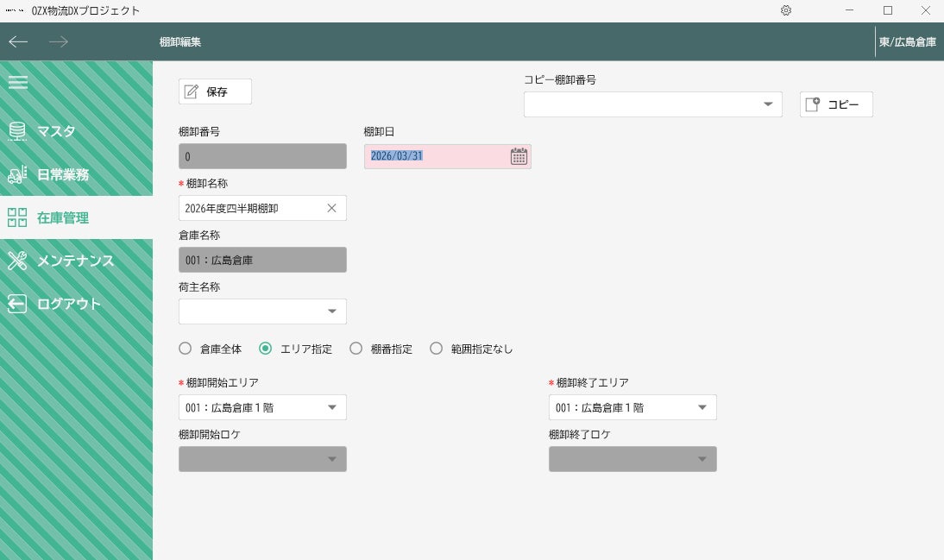Click the back arrow navigation icon
Viewport: 944px width, 560px height.
click(18, 41)
